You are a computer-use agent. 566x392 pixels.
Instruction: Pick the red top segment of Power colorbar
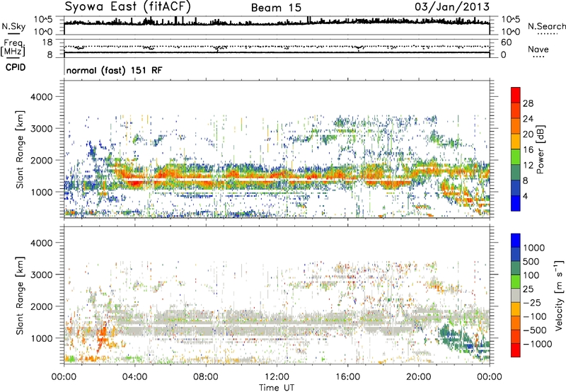click(516, 95)
